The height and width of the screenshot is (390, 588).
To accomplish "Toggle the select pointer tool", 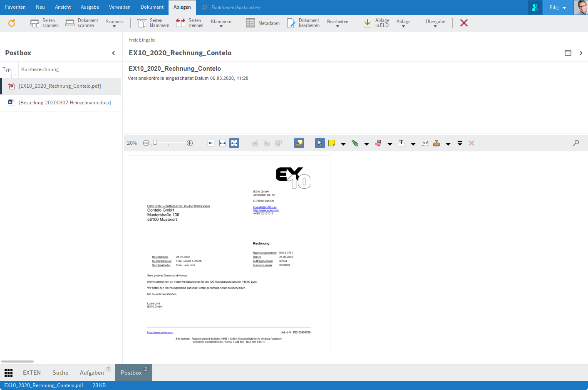I will point(320,143).
